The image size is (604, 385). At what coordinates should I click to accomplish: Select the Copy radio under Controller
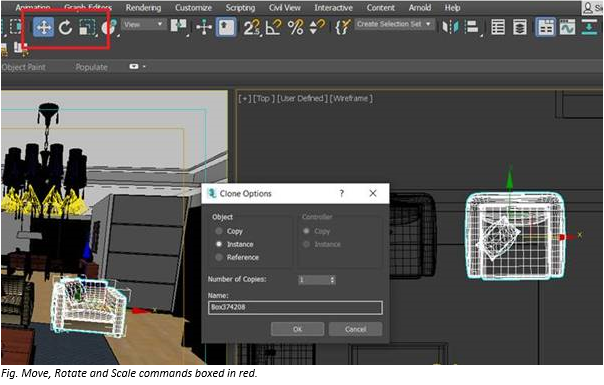pos(306,231)
